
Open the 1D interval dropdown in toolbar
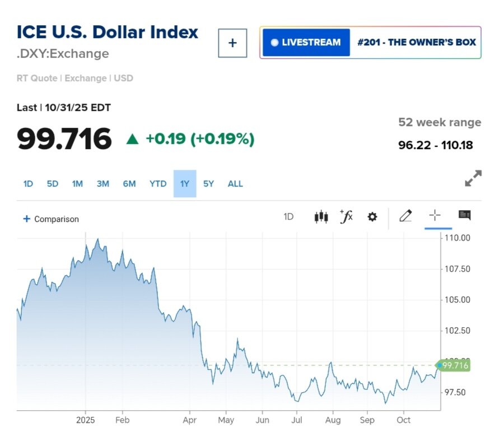pyautogui.click(x=288, y=217)
